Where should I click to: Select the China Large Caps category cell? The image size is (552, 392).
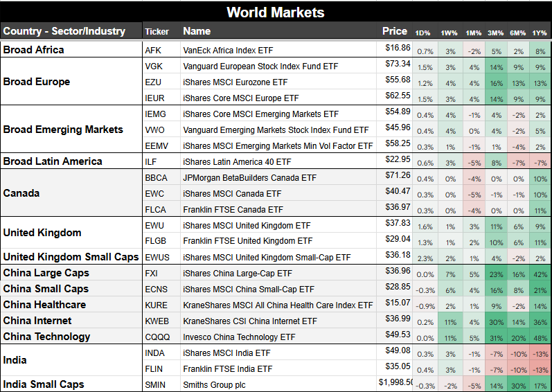(x=71, y=273)
